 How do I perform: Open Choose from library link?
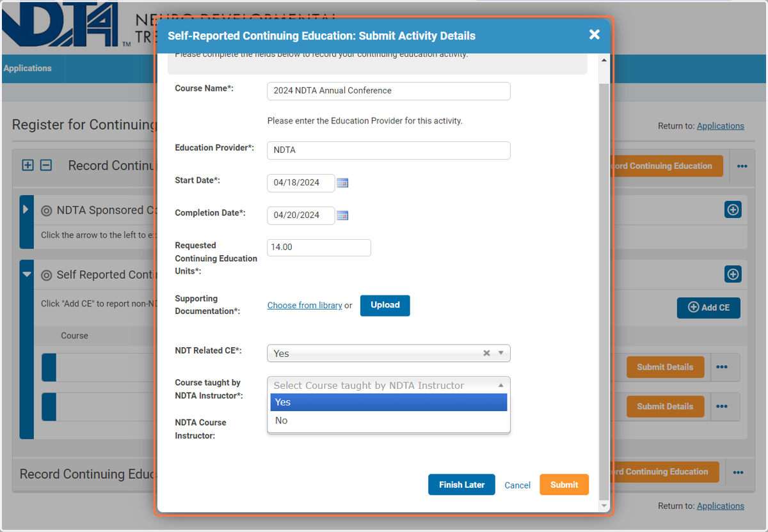[x=305, y=306]
